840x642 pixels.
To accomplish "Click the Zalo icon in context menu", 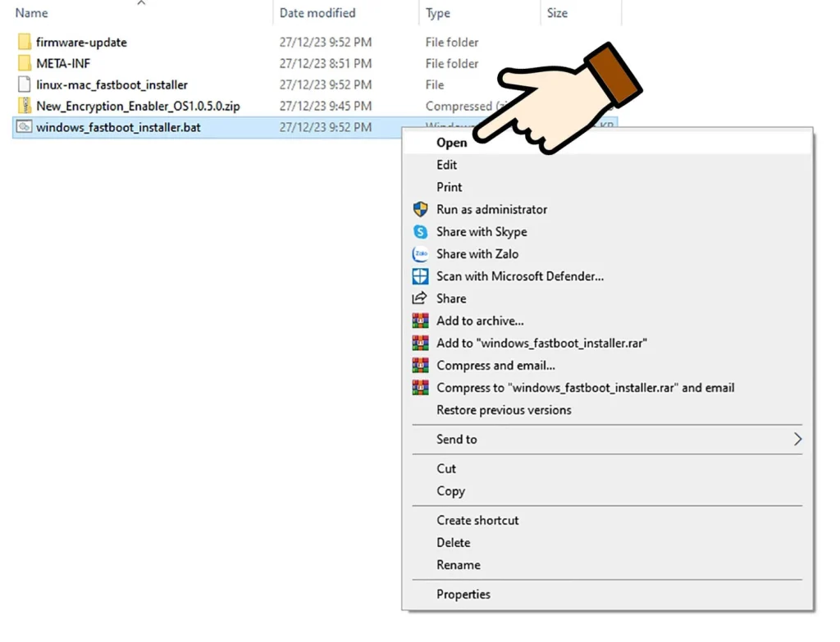I will pyautogui.click(x=420, y=254).
